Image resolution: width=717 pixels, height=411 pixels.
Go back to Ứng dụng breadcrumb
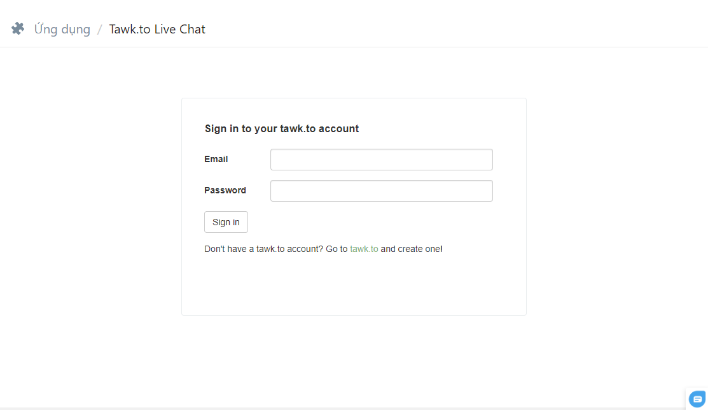click(62, 29)
